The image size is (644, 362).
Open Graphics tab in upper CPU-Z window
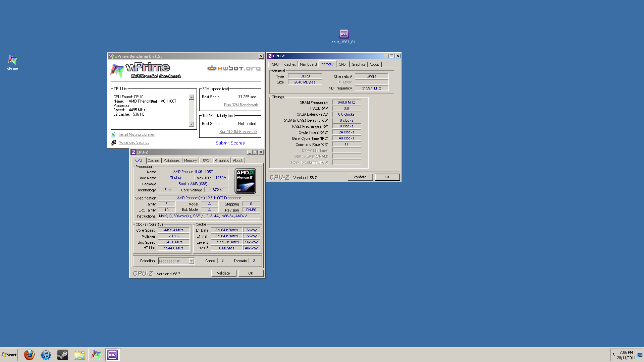(x=359, y=64)
